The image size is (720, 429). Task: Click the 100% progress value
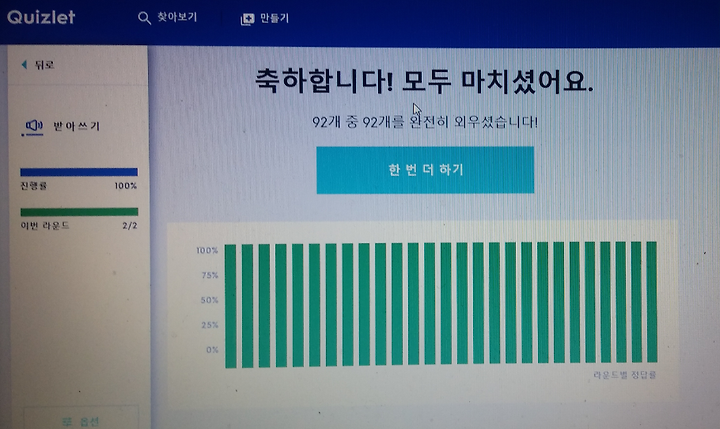coord(126,186)
